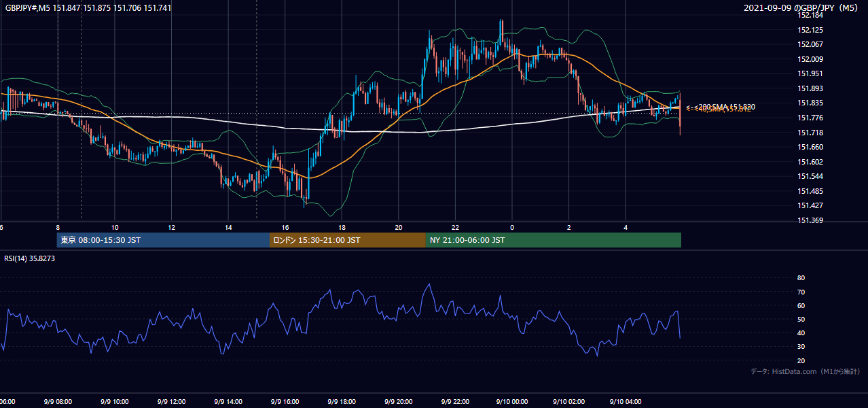Select the 東京 08:00-15:30 JST session bar
Image resolution: width=868 pixels, height=408 pixels.
(x=163, y=240)
